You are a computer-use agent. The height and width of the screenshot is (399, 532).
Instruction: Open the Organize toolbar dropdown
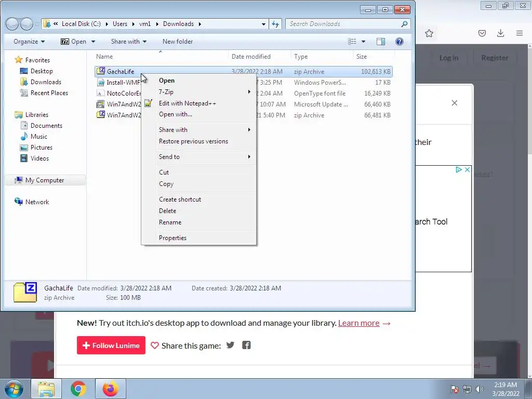tap(29, 42)
